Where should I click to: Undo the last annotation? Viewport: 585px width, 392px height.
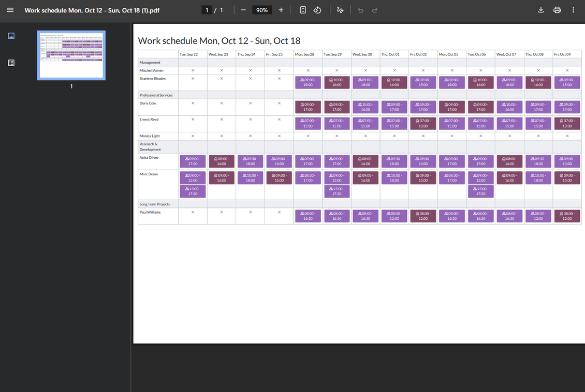pos(360,10)
